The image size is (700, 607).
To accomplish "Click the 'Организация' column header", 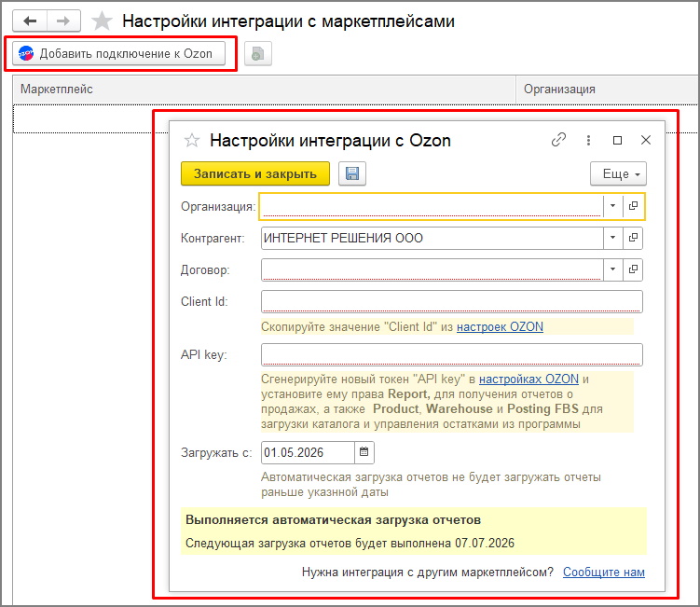I will click(607, 90).
